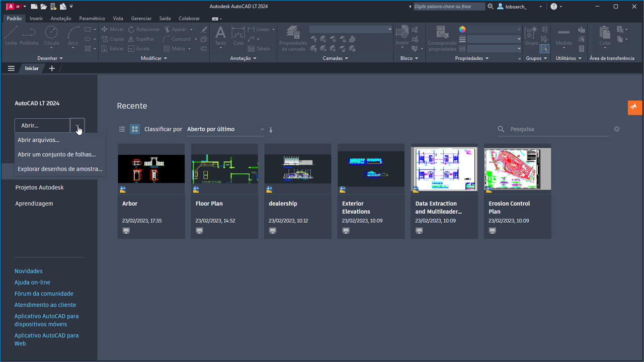This screenshot has width=644, height=362.
Task: Open the Help question mark icon
Action: (554, 7)
